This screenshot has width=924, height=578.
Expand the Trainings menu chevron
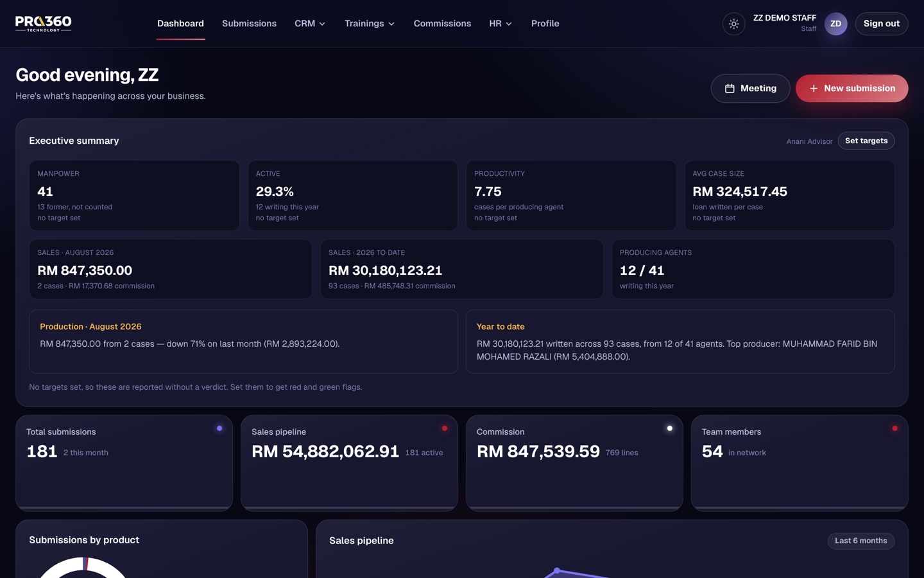point(391,24)
